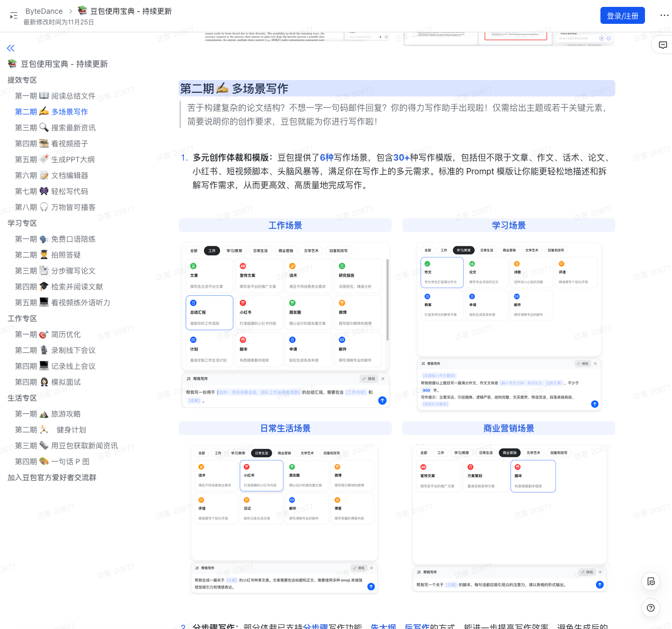
Task: Click the 工作场景 header cell
Action: pos(285,225)
